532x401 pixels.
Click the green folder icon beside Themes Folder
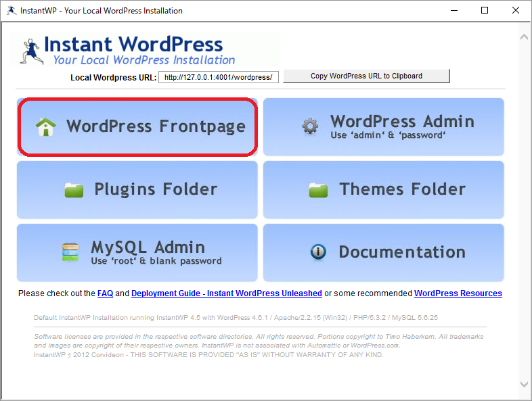click(x=318, y=190)
